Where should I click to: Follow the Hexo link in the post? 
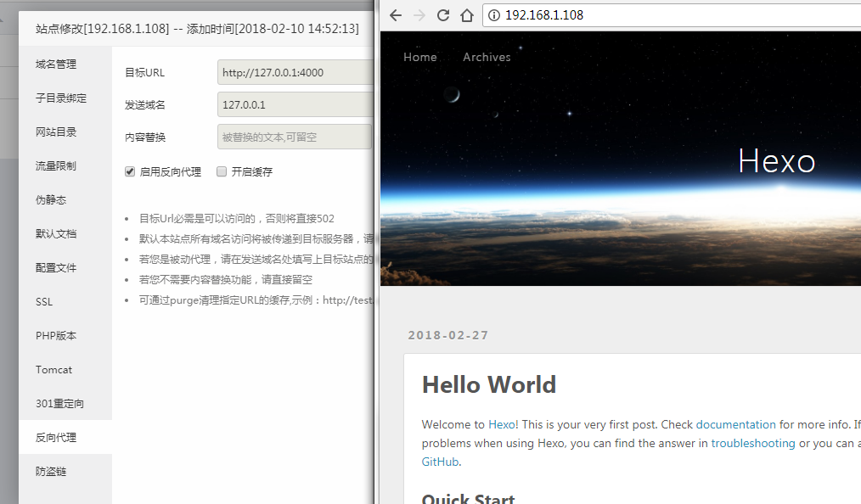(x=501, y=424)
